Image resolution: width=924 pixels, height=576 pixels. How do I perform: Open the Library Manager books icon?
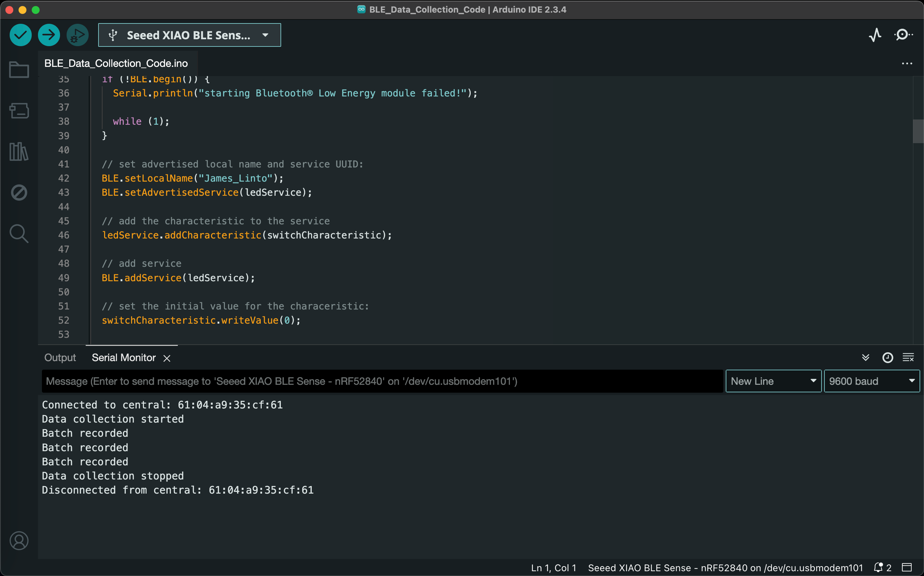click(19, 152)
